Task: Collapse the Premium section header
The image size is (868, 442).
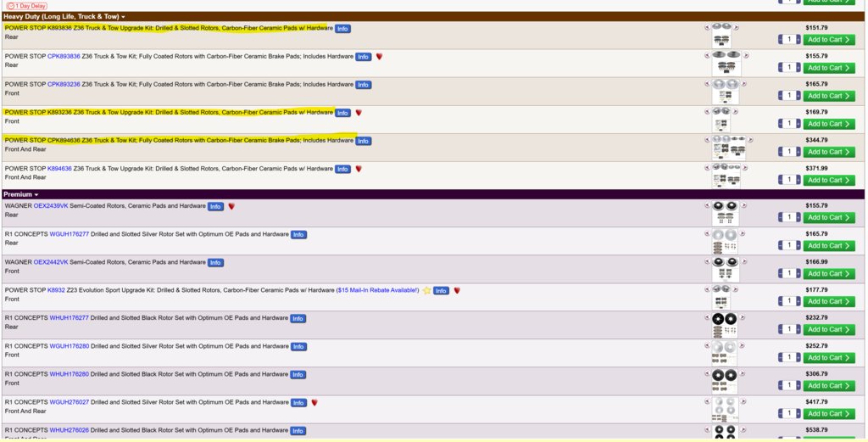Action: pyautogui.click(x=21, y=194)
